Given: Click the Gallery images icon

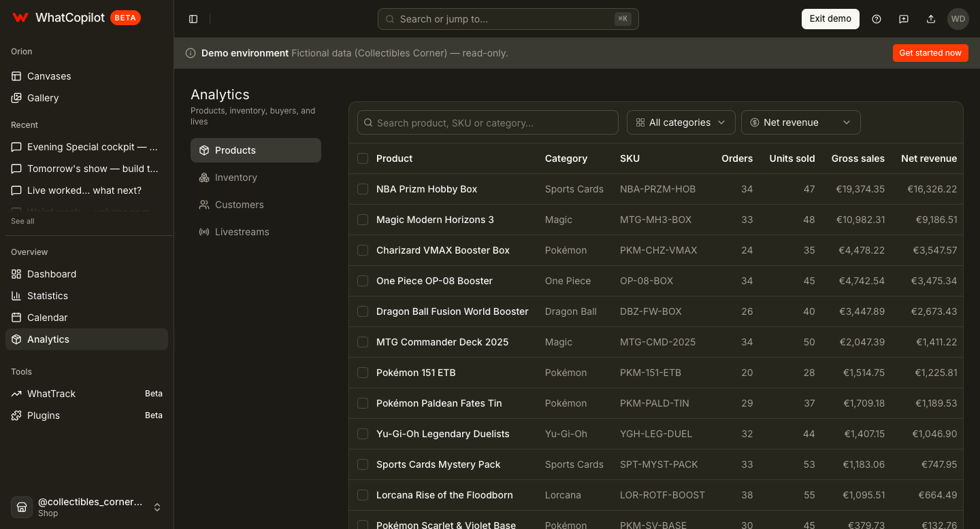Looking at the screenshot, I should coord(16,98).
